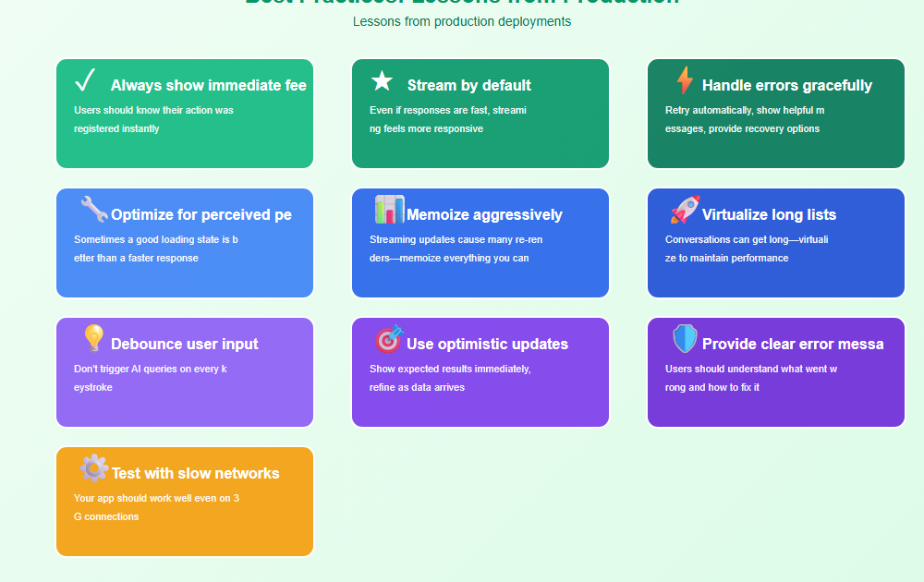924x582 pixels.
Task: Click the gear icon on Test card
Action: click(93, 468)
